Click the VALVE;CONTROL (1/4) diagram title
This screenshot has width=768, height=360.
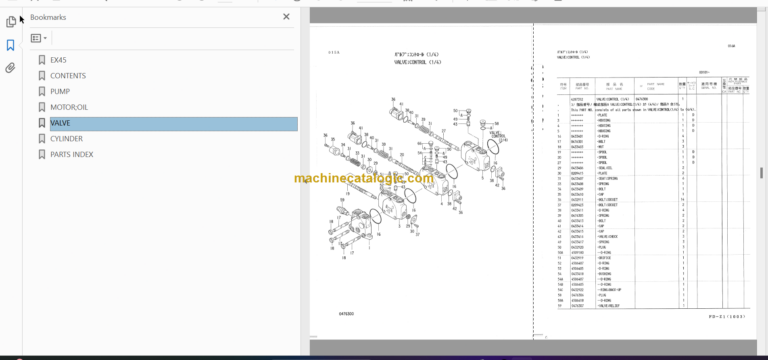point(418,62)
